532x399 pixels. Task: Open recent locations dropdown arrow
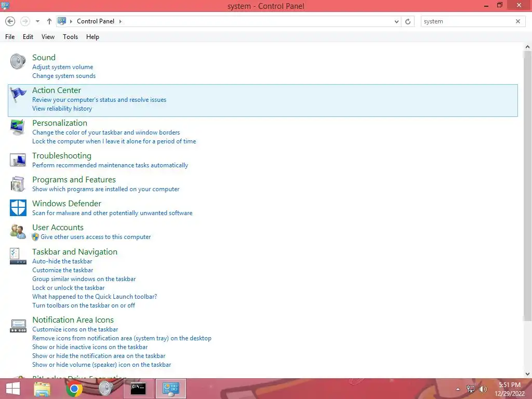point(37,21)
